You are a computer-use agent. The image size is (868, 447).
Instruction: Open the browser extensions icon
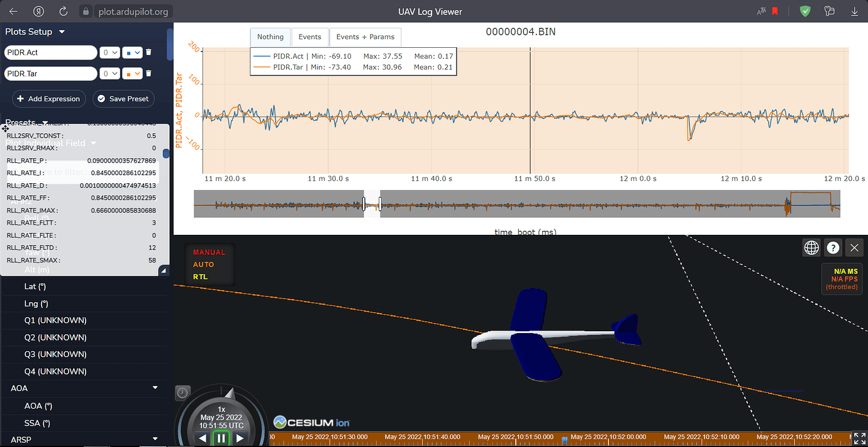(830, 11)
